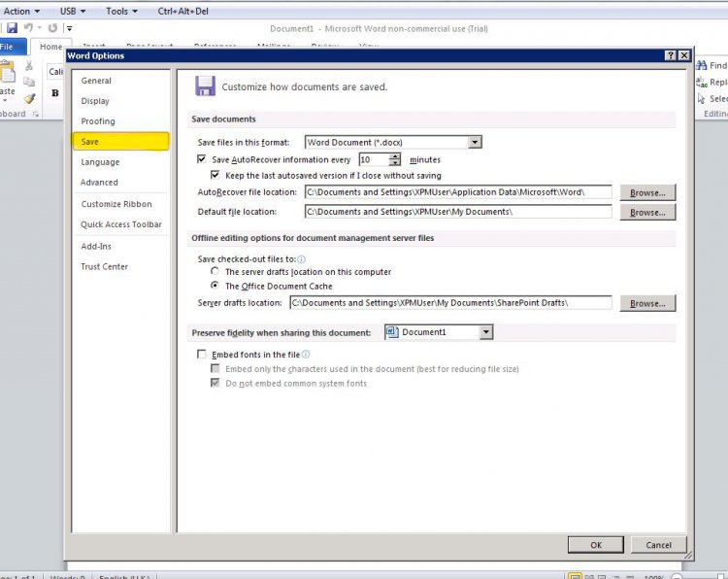Click Browse for Server drafts location

(647, 303)
